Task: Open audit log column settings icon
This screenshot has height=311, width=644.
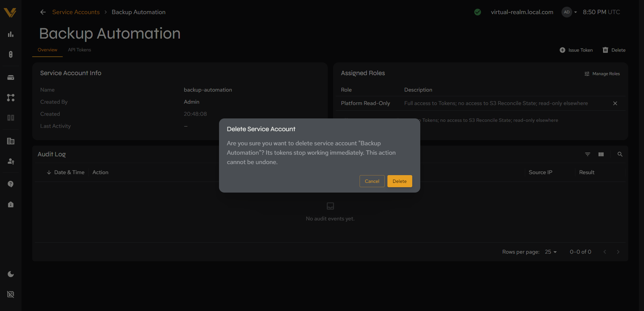Action: (601, 154)
